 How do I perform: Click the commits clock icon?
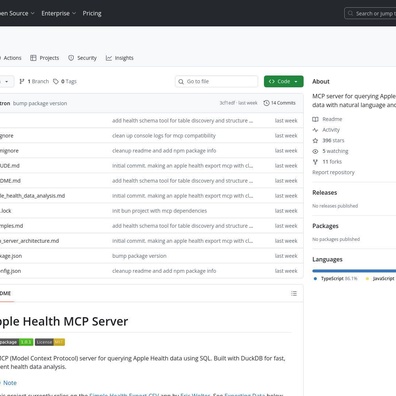tap(266, 103)
